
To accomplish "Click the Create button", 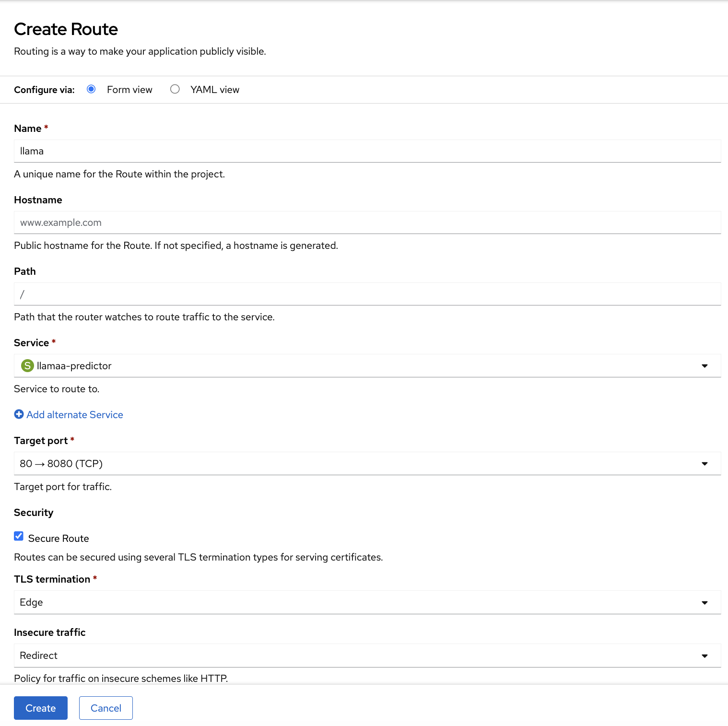I will click(x=41, y=708).
